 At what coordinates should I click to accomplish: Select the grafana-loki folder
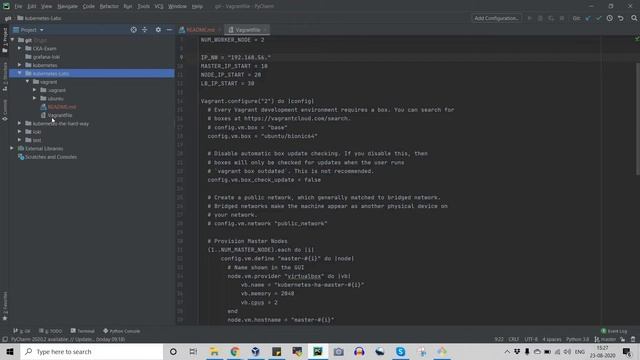point(46,57)
